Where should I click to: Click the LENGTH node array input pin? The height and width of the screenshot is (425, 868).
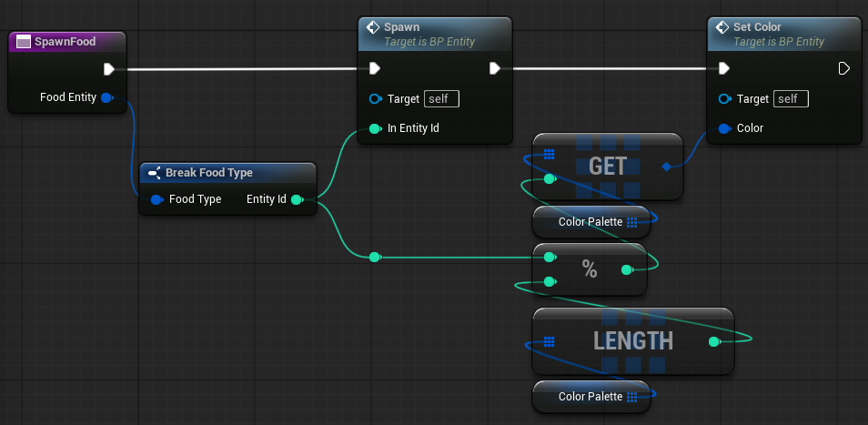click(549, 342)
